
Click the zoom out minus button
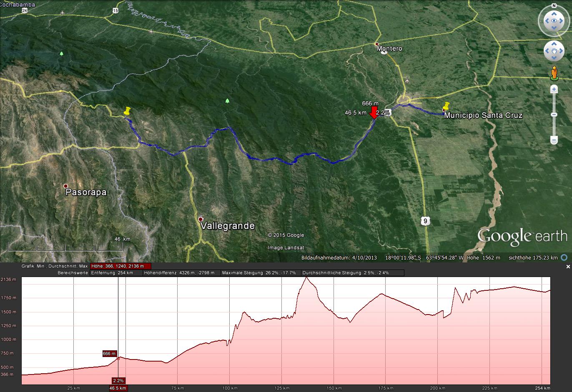[x=554, y=140]
